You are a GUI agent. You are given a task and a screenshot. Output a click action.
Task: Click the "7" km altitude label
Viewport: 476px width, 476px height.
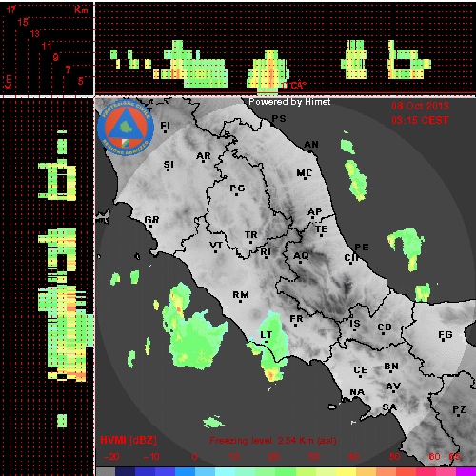click(x=68, y=69)
